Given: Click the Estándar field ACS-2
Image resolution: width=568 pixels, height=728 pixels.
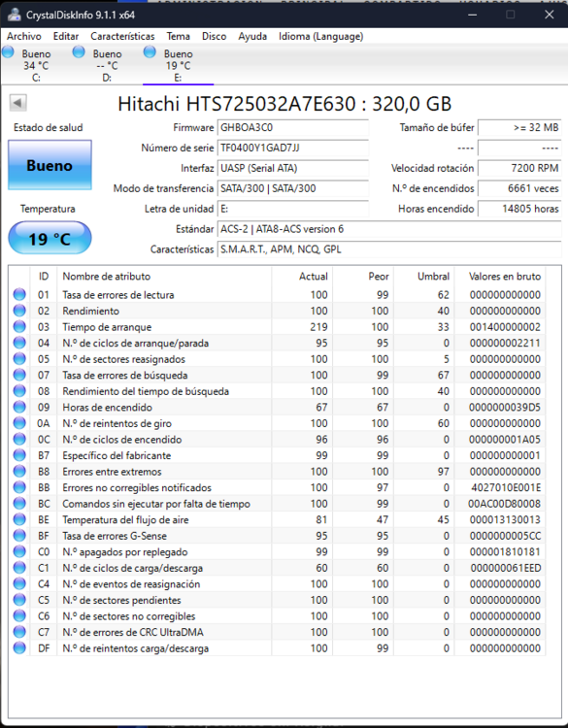Looking at the screenshot, I should (389, 229).
